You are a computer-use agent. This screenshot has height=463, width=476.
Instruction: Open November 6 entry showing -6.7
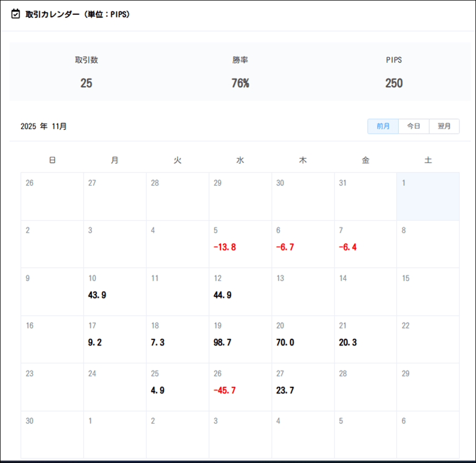coord(303,244)
